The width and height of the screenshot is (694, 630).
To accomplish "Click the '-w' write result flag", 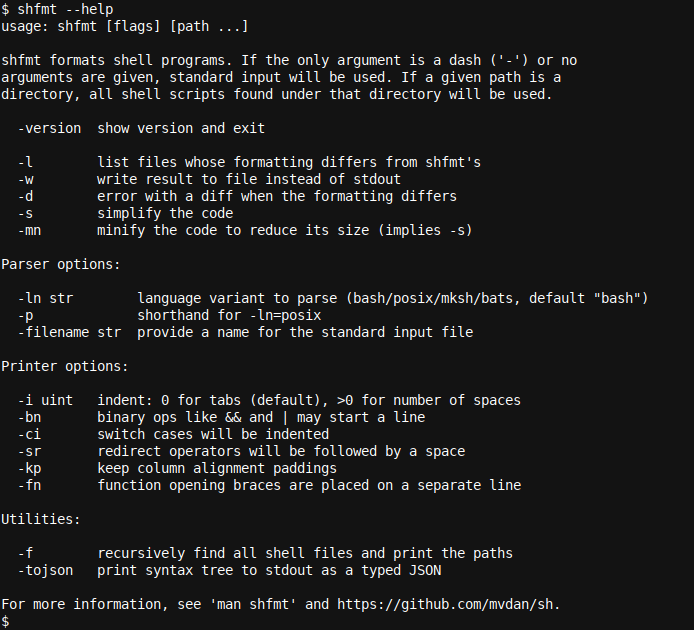I will pyautogui.click(x=25, y=179).
